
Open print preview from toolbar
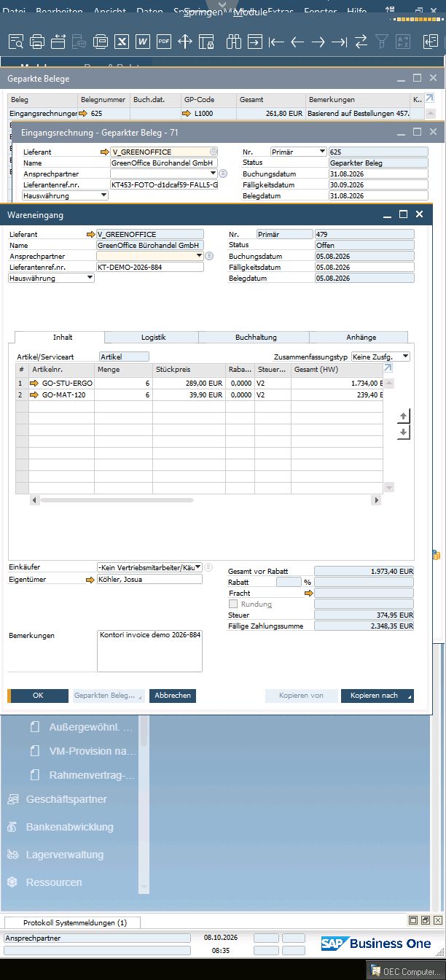(16, 42)
